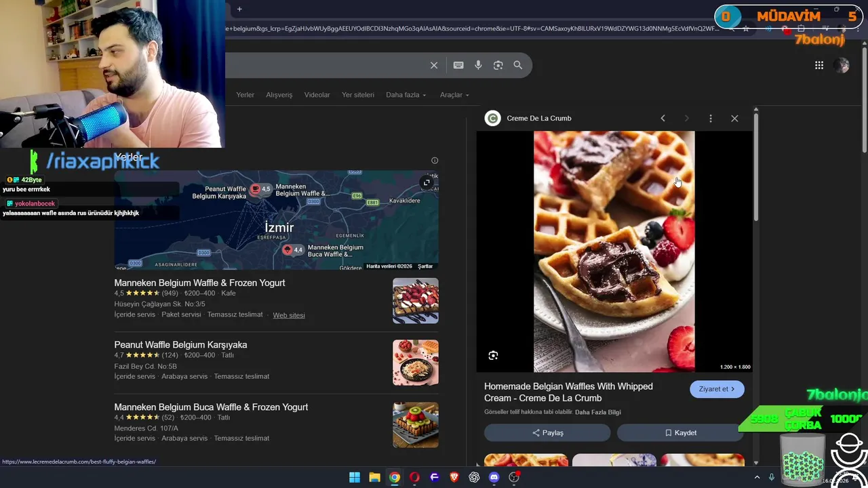868x488 pixels.
Task: Open Google Lens image search in search bar
Action: (x=498, y=65)
